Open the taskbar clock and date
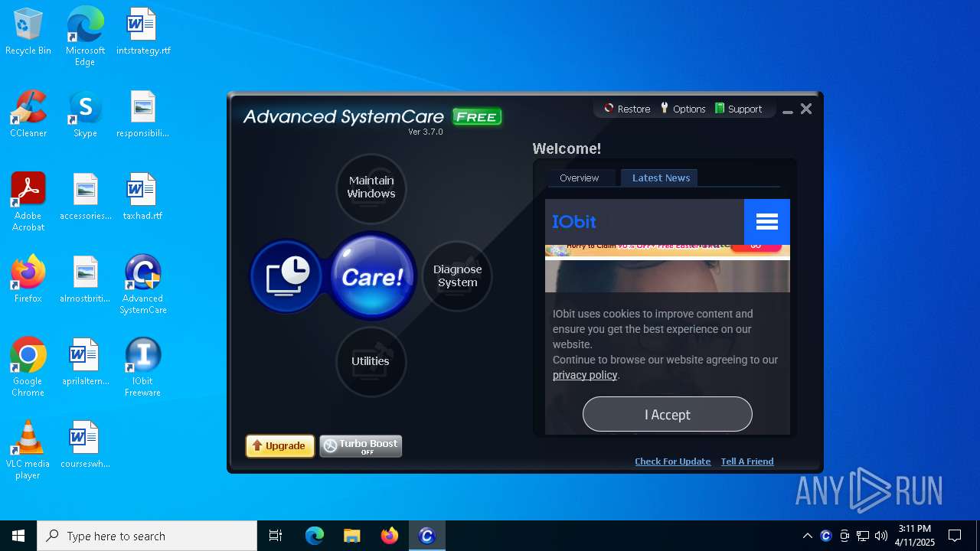The image size is (980, 551). (915, 536)
